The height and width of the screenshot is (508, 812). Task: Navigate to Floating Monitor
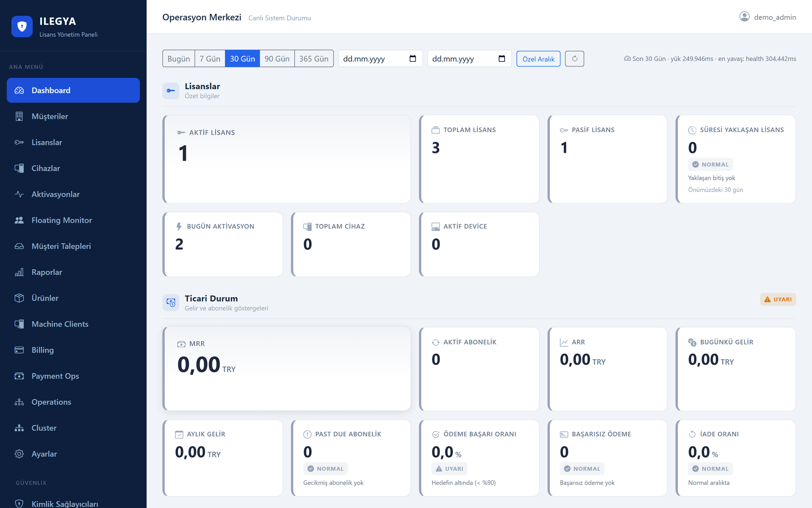click(x=73, y=220)
